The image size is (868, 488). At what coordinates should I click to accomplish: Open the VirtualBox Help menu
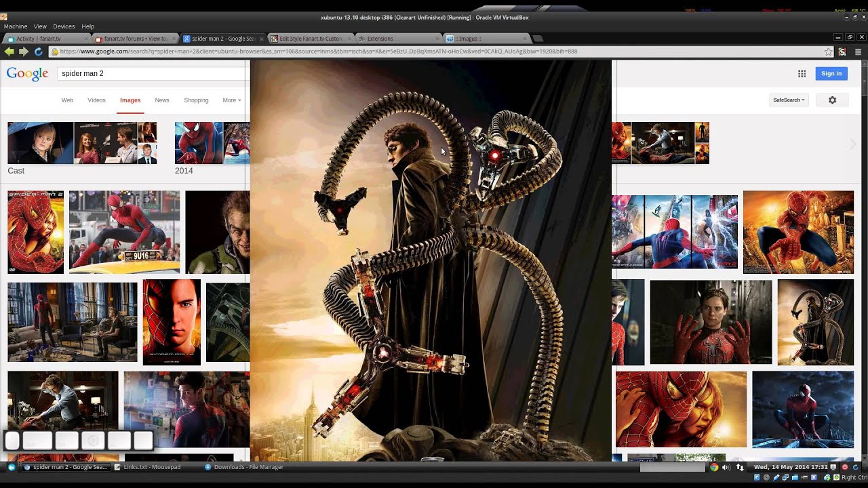[x=88, y=26]
